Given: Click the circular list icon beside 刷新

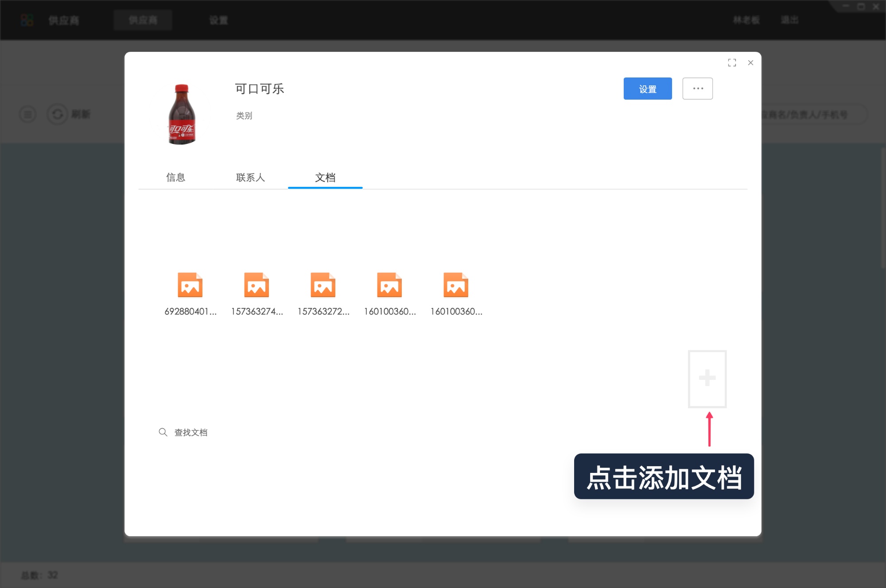Looking at the screenshot, I should coord(28,114).
